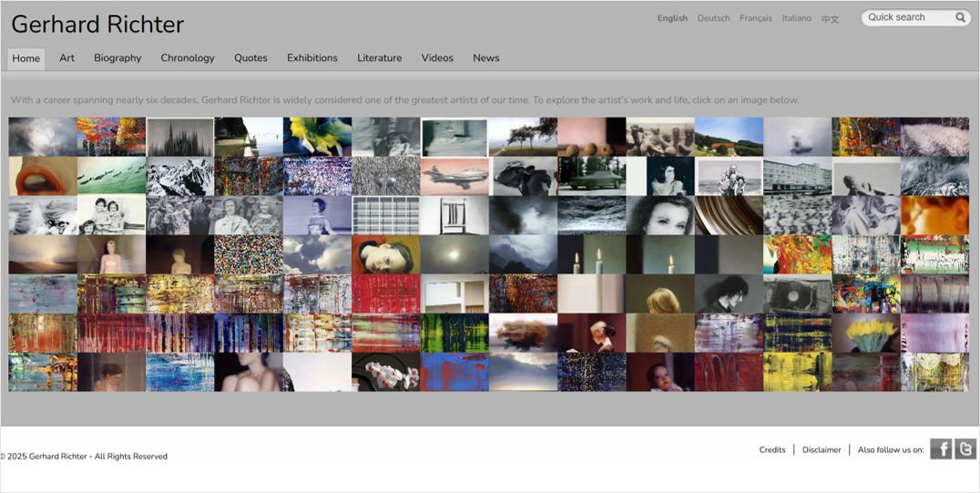The width and height of the screenshot is (980, 493).
Task: Open the Art menu tab
Action: tap(66, 58)
